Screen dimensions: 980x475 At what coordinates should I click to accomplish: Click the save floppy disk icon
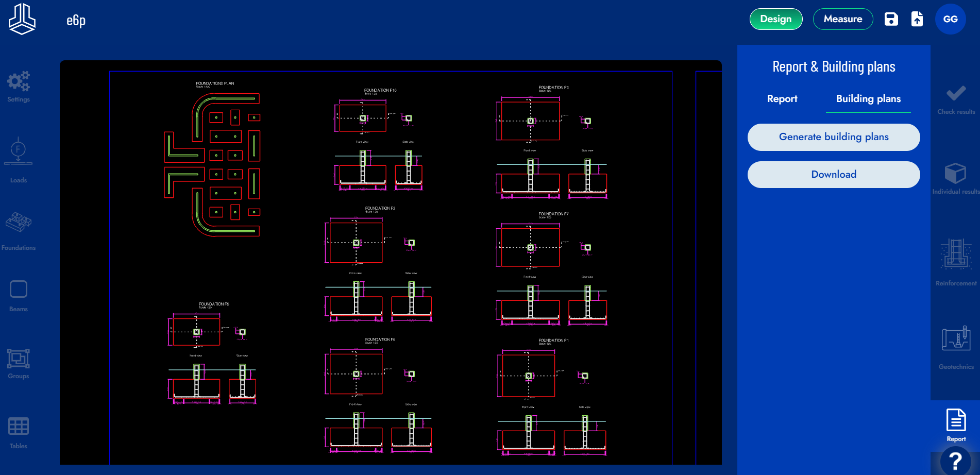(x=891, y=19)
